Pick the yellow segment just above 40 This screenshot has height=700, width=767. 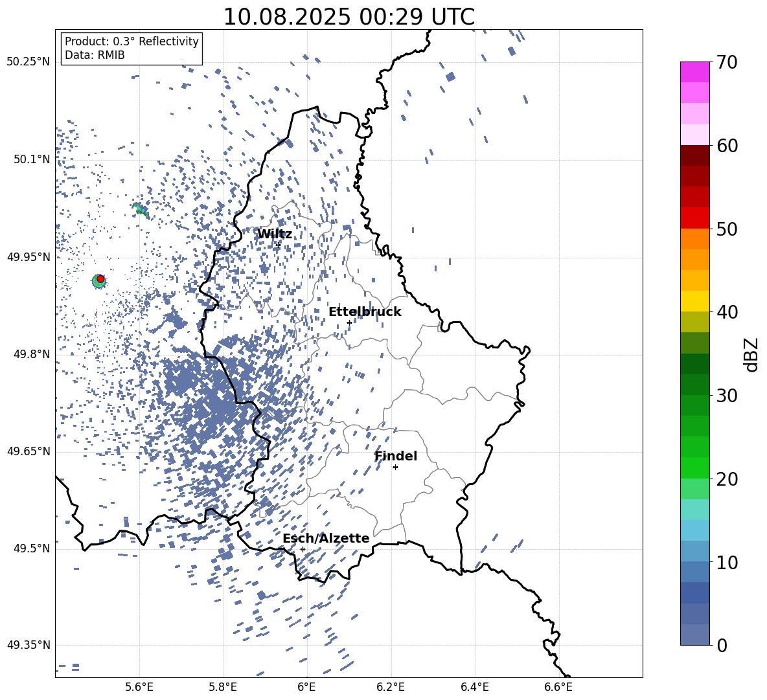coord(694,301)
